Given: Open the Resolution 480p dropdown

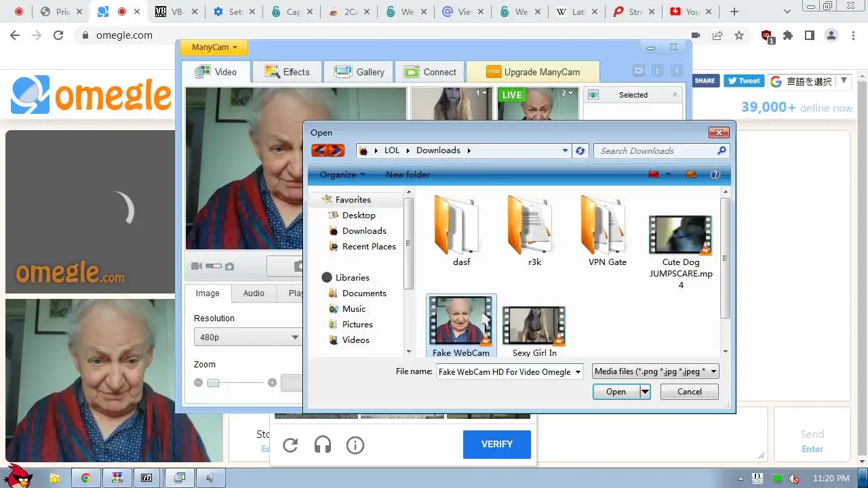Looking at the screenshot, I should pyautogui.click(x=248, y=337).
